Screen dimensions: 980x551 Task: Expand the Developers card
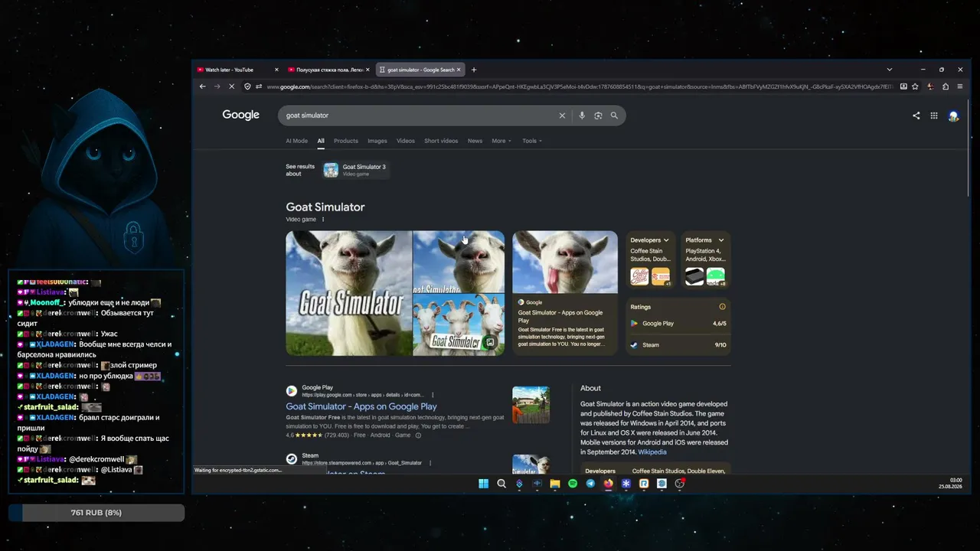[650, 240]
